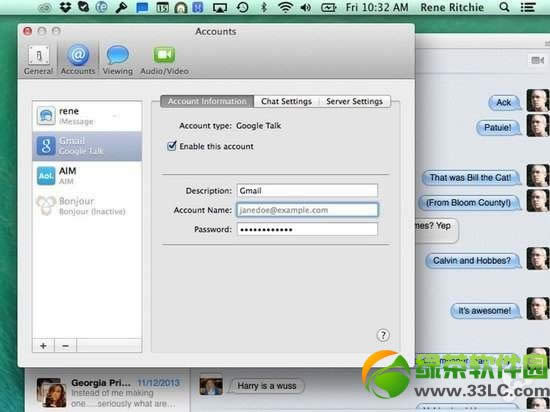550x412 pixels.
Task: Remove the account with the minus button
Action: [65, 346]
